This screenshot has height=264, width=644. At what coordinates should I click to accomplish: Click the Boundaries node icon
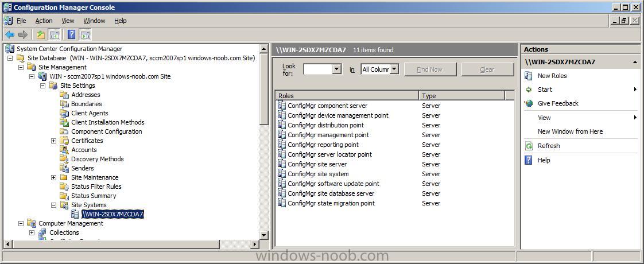pyautogui.click(x=64, y=104)
